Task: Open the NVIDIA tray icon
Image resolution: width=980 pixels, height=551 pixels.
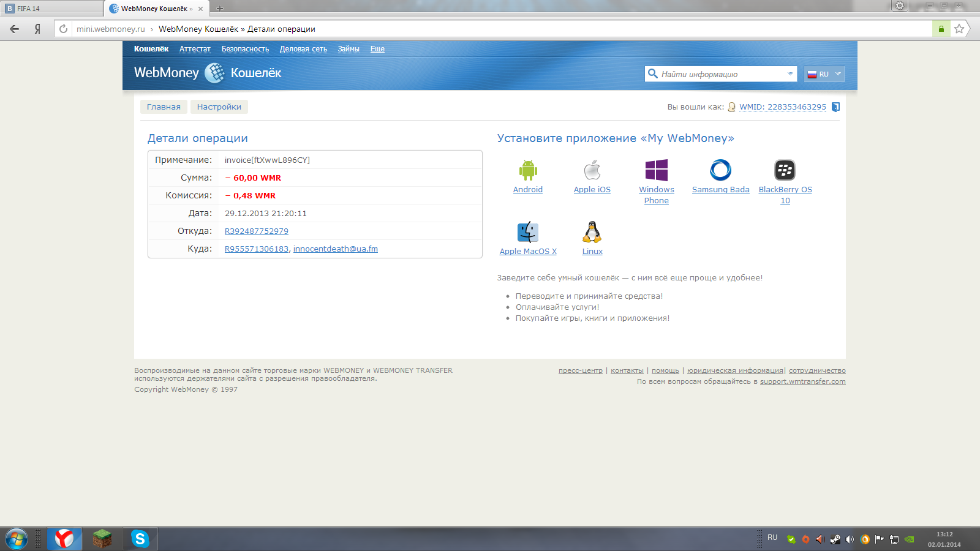Action: click(910, 539)
